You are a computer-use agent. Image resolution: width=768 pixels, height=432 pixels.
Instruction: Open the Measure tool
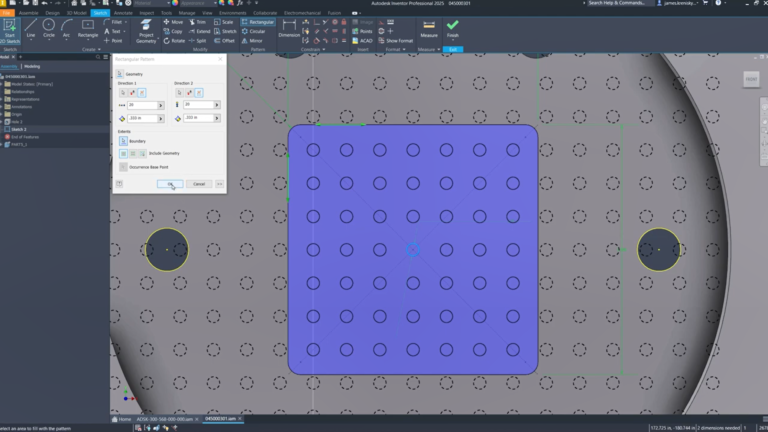[x=429, y=29]
